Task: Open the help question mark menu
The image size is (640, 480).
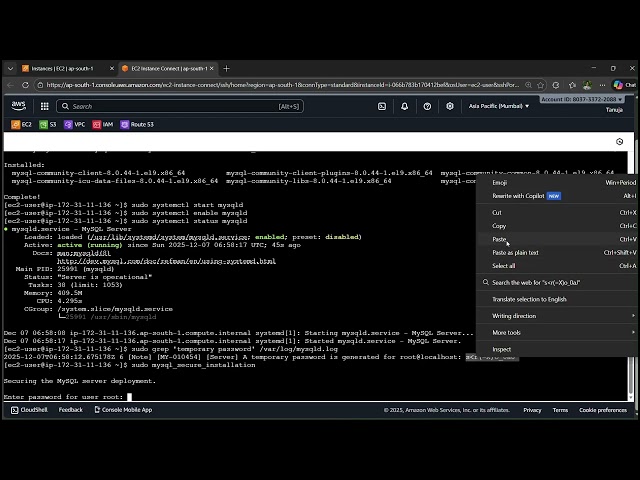Action: point(427,106)
